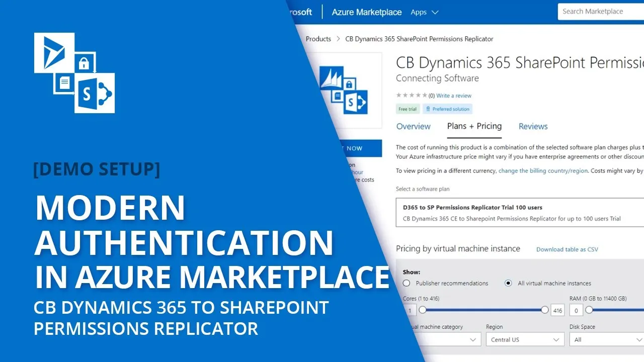Expand the Apps menu in header
This screenshot has width=644, height=362.
(x=424, y=12)
